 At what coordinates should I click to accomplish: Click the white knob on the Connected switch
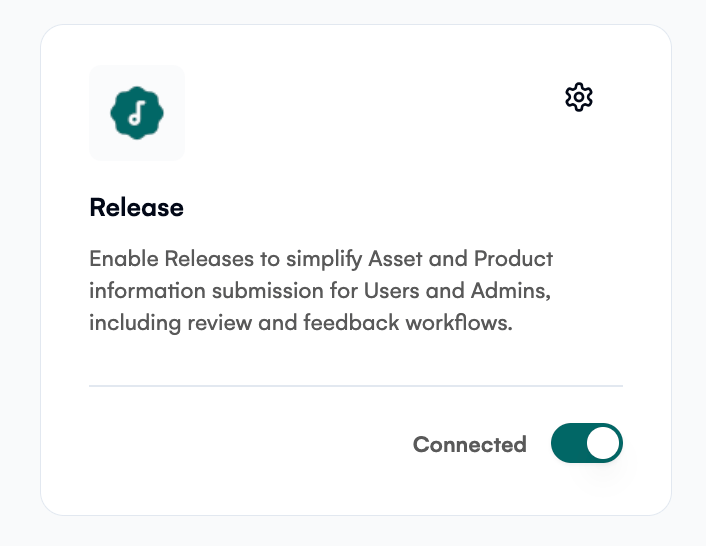pyautogui.click(x=603, y=443)
